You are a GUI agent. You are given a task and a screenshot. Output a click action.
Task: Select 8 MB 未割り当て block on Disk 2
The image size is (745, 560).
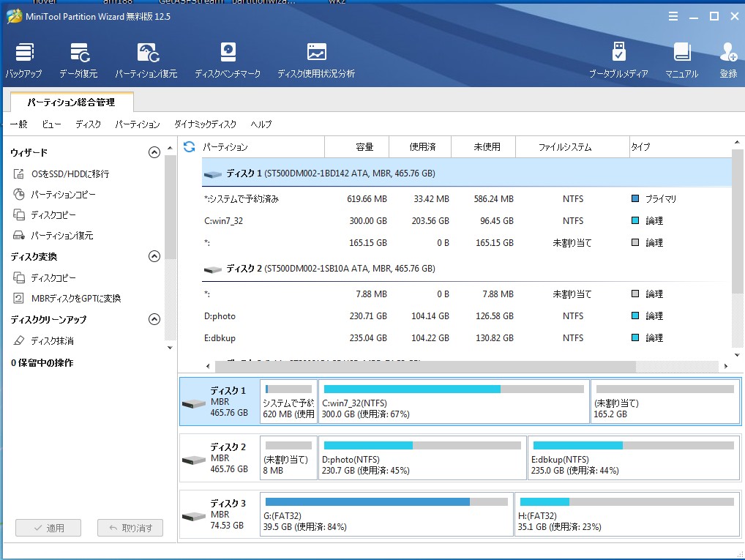[x=288, y=458]
